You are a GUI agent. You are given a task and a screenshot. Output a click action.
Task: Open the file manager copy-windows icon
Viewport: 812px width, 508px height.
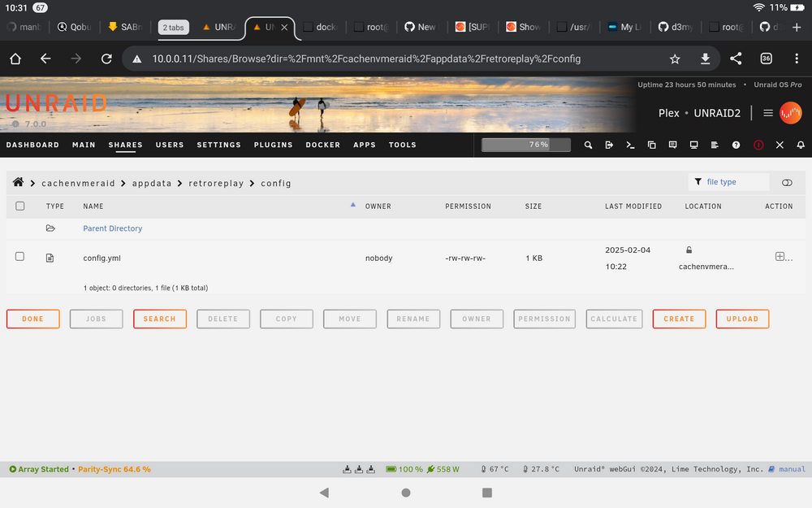point(651,145)
